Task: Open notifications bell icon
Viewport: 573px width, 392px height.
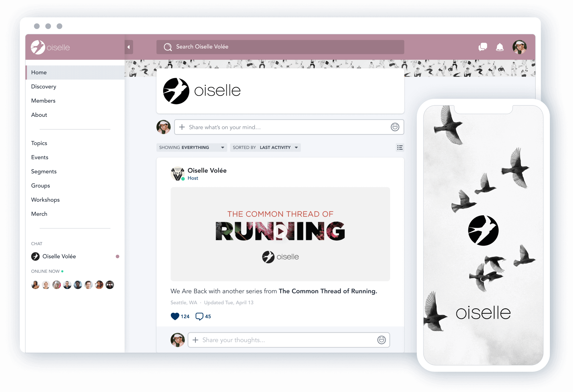Action: click(x=500, y=47)
